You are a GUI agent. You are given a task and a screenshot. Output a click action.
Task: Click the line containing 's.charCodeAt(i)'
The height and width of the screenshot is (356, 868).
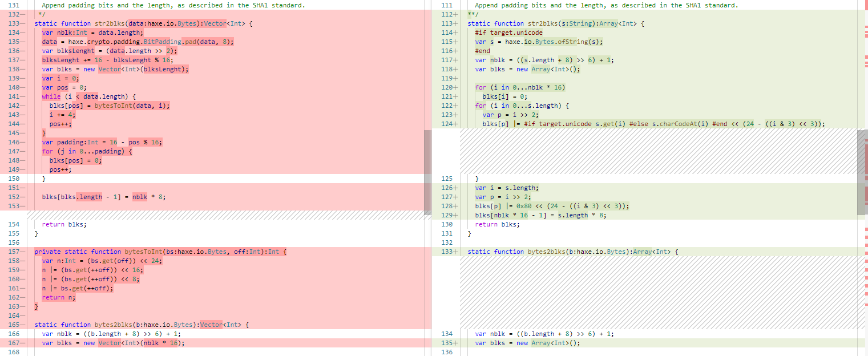653,124
